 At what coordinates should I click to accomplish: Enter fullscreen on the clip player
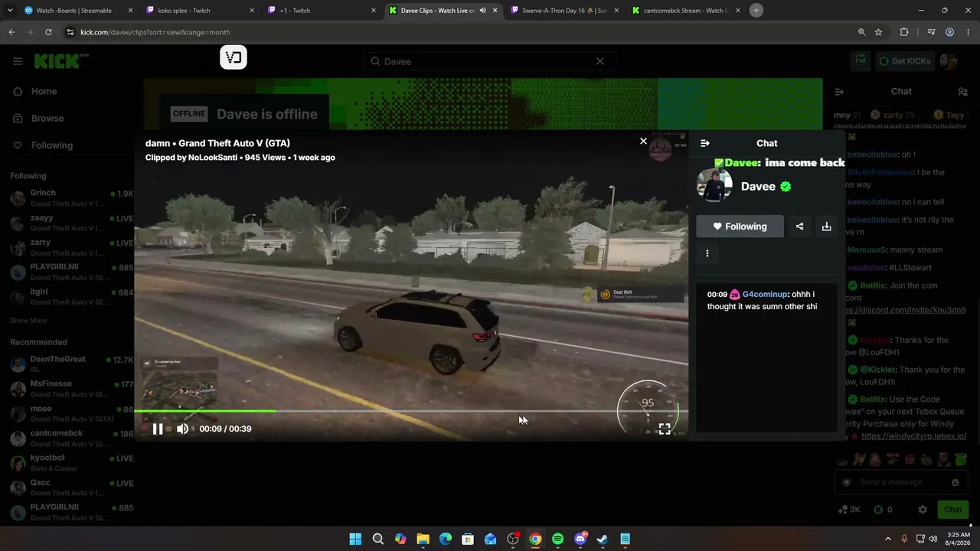click(665, 429)
